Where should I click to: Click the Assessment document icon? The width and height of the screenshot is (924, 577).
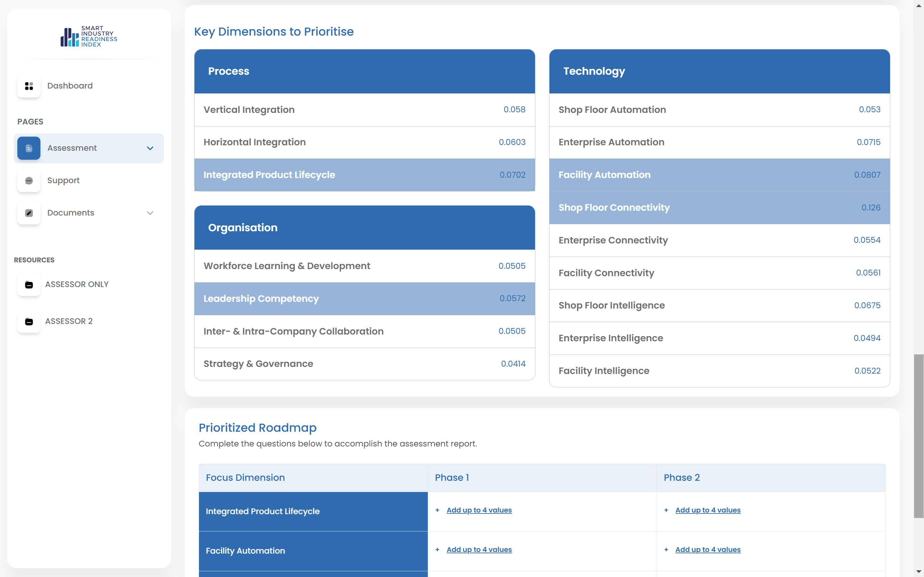[29, 148]
